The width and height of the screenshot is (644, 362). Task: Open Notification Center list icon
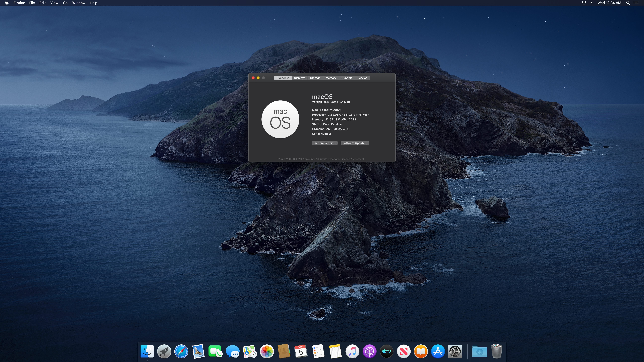click(x=636, y=3)
